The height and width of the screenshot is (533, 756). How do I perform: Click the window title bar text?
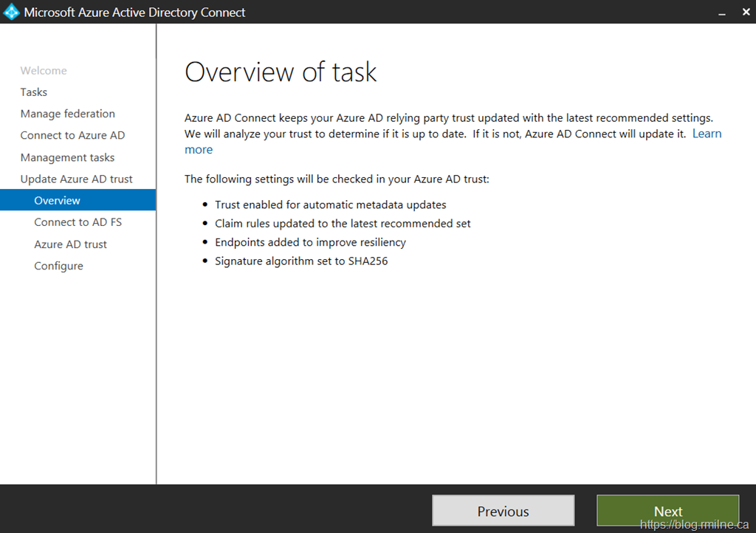(135, 13)
